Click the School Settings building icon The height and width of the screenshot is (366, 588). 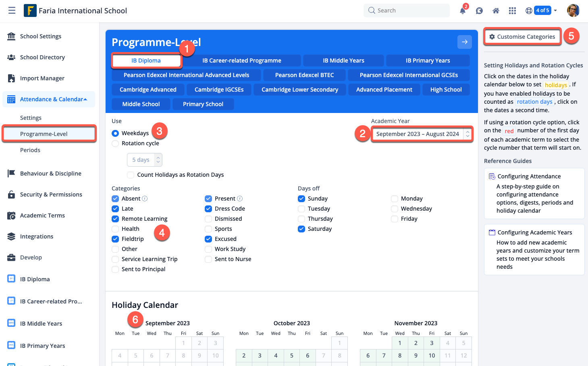pyautogui.click(x=11, y=36)
